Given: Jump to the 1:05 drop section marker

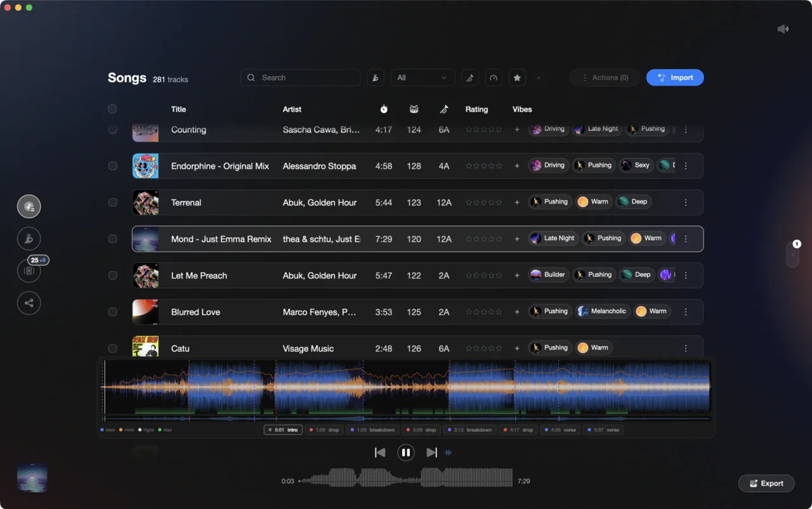Looking at the screenshot, I should 324,430.
